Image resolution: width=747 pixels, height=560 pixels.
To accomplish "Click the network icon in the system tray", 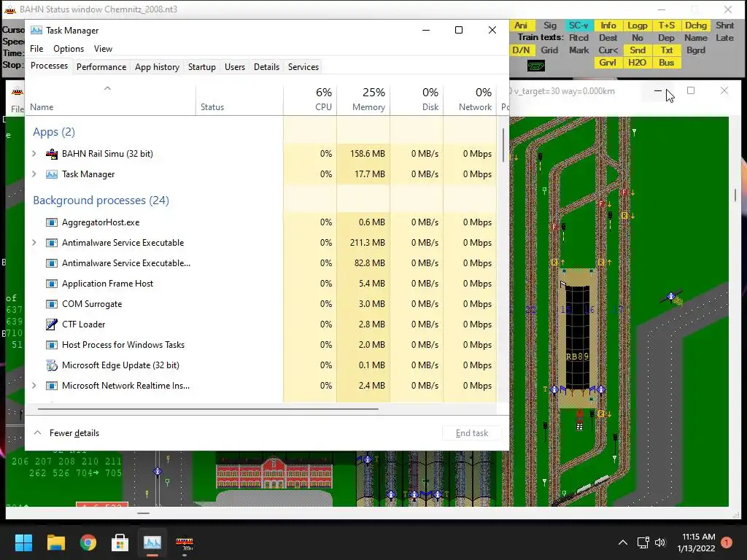I will click(x=643, y=542).
